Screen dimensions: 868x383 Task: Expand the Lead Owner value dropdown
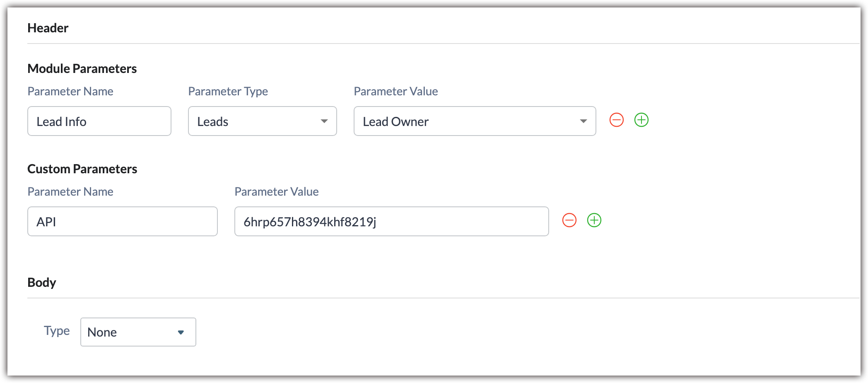[x=475, y=121]
